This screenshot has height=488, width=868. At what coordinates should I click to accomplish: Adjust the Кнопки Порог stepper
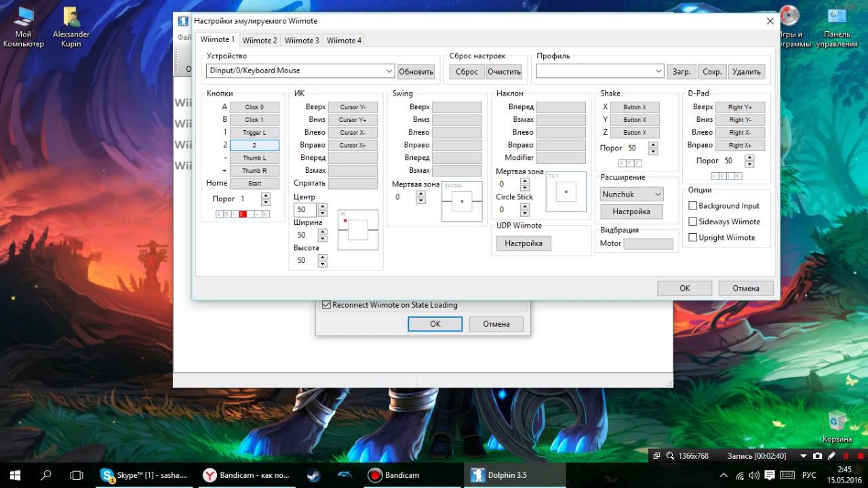[x=265, y=199]
